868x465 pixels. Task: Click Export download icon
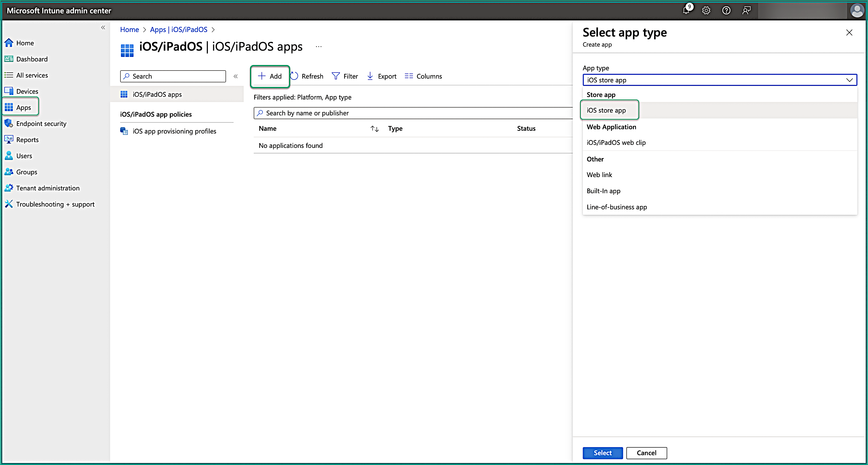[370, 76]
